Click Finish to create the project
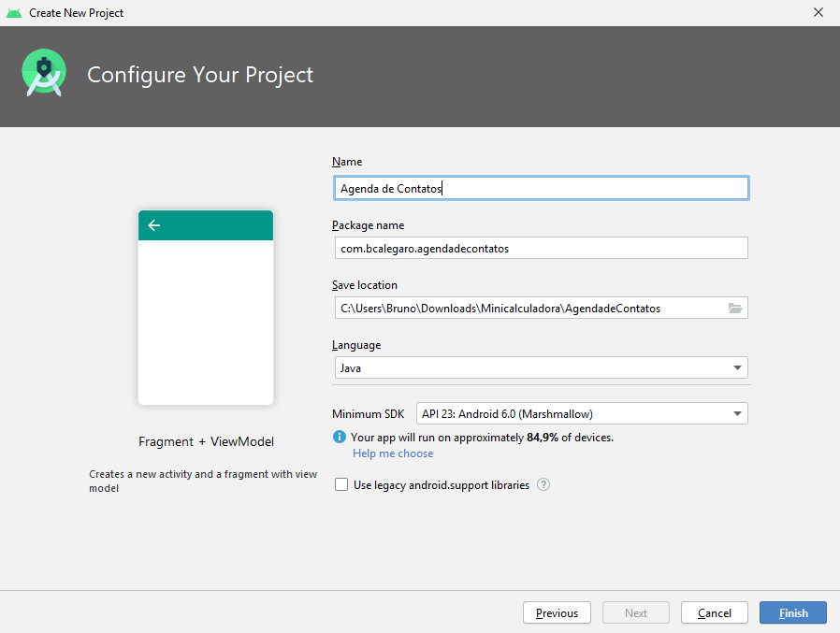This screenshot has height=633, width=840. pyautogui.click(x=793, y=613)
